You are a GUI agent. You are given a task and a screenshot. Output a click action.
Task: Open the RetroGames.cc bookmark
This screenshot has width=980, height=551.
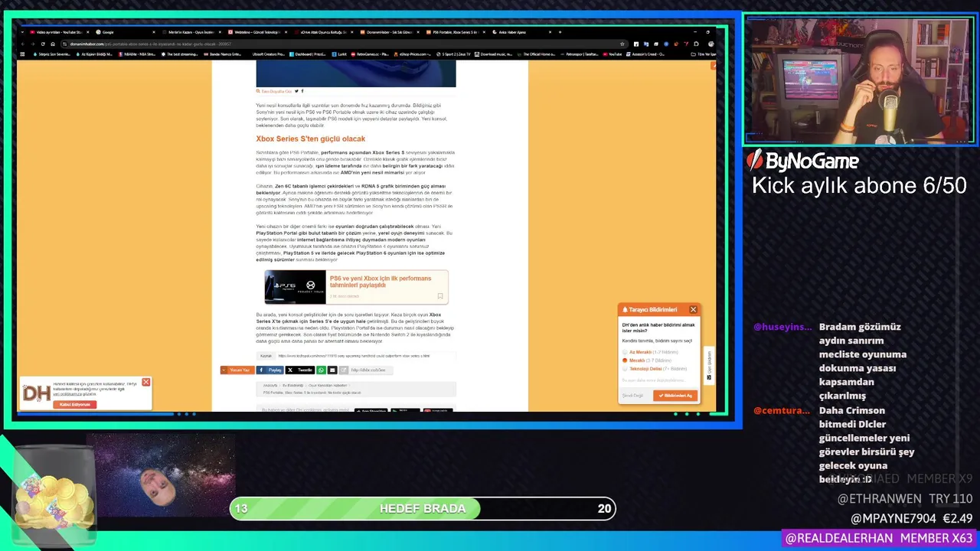tap(369, 54)
